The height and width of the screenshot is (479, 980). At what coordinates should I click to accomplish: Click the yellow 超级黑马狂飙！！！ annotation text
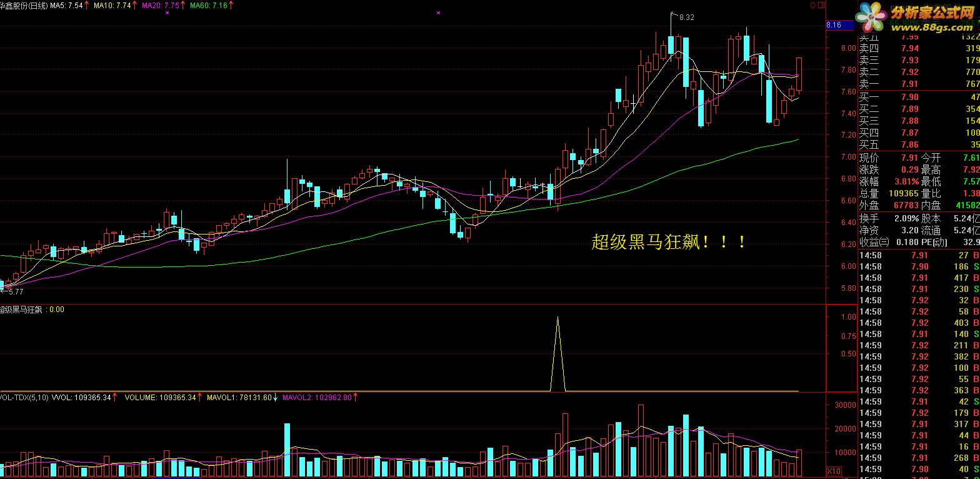668,242
